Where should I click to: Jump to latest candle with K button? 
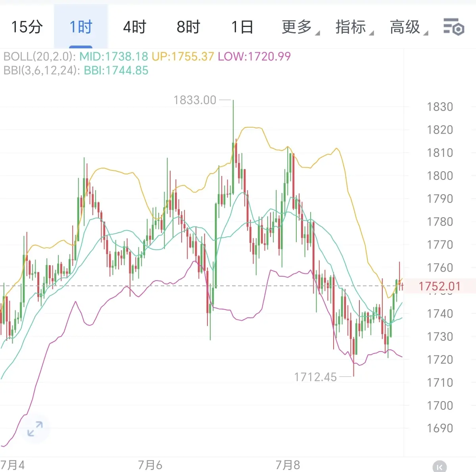440,467
